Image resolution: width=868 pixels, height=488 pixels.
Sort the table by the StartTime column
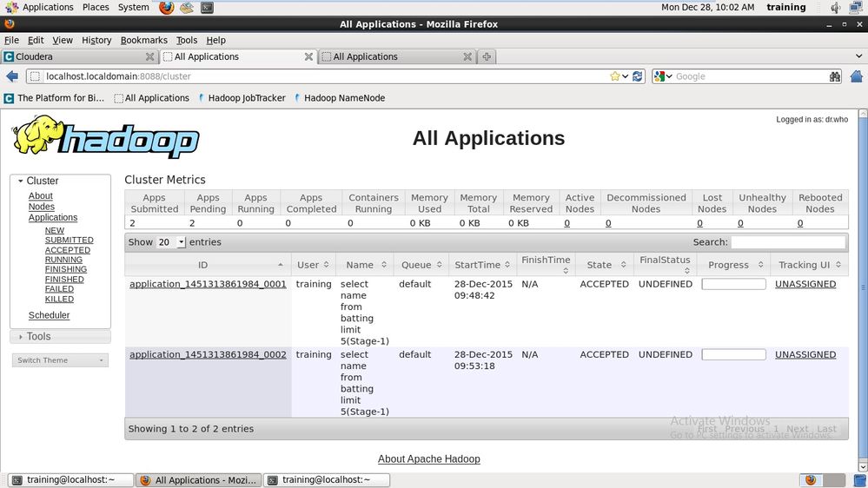pos(477,265)
